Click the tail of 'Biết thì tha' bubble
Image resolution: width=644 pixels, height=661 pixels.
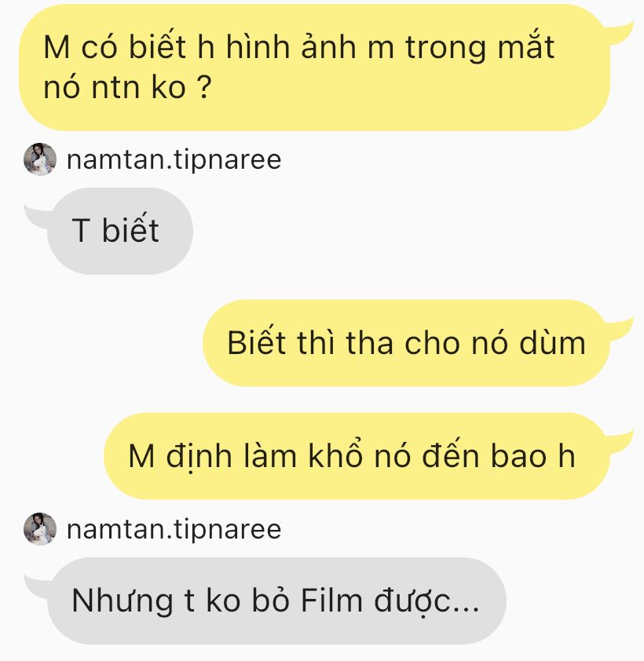[619, 328]
